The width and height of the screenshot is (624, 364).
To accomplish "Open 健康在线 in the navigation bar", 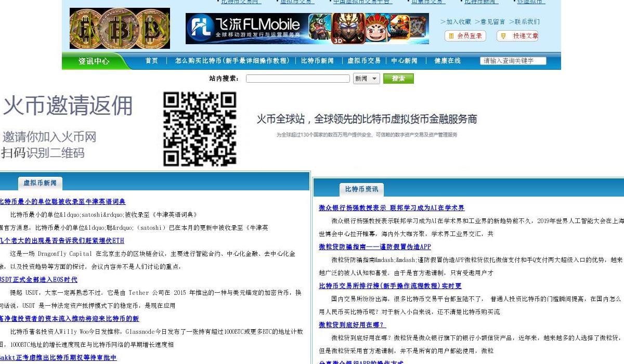I will pyautogui.click(x=448, y=61).
